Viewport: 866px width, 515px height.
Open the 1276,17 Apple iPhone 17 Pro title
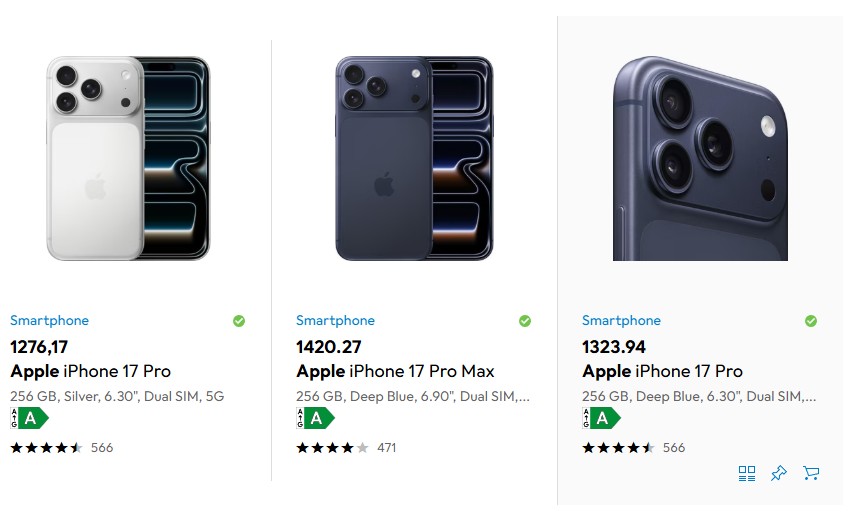[90, 371]
